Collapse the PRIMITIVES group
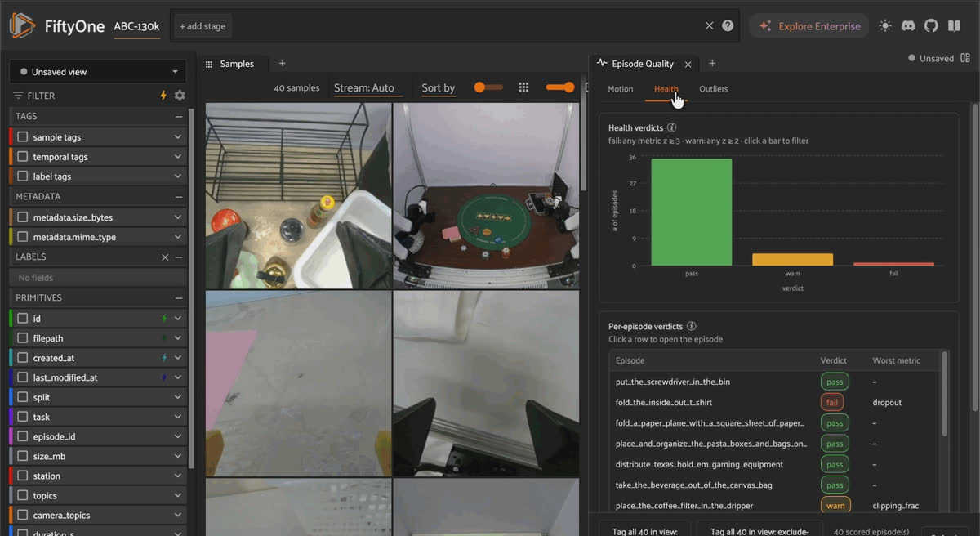The width and height of the screenshot is (980, 536). (x=179, y=297)
